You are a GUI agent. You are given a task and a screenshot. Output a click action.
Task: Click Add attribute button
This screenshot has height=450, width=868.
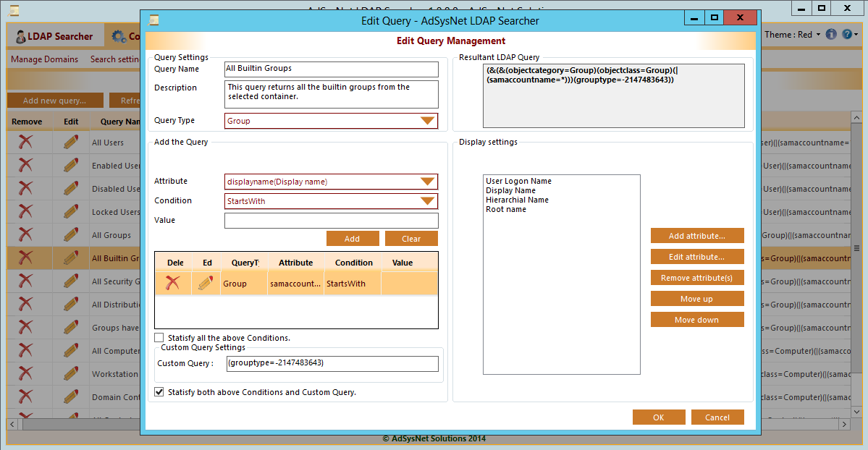click(x=697, y=236)
